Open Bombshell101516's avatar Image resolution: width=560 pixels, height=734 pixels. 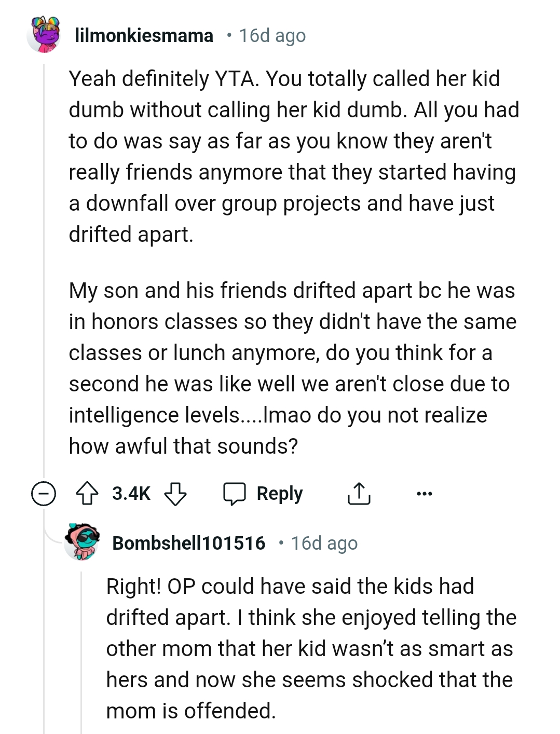point(82,542)
